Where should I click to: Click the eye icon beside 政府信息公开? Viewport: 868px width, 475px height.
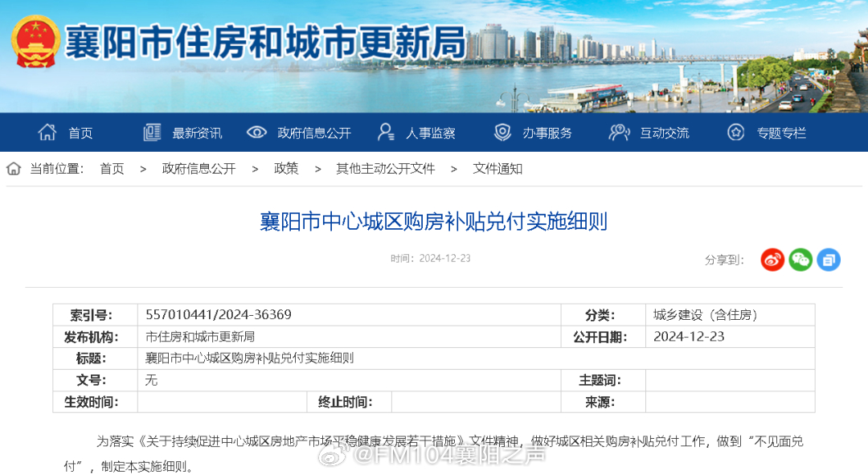tap(256, 133)
